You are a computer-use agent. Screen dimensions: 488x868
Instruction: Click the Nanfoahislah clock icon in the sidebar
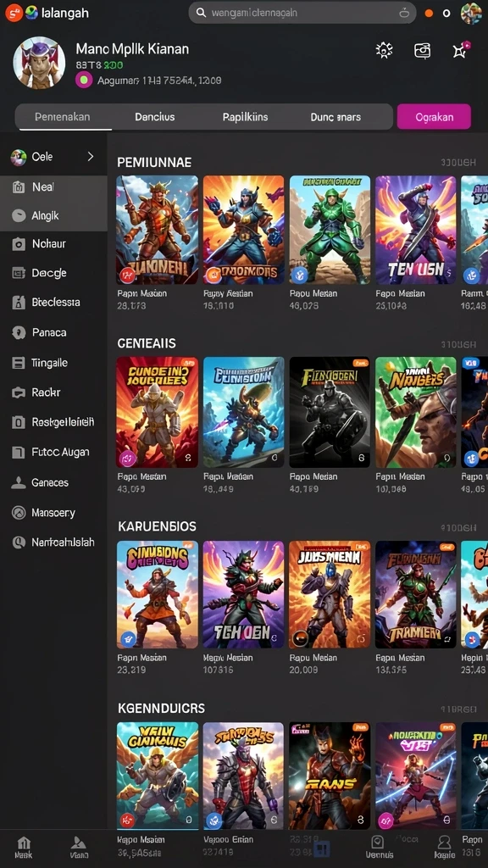19,542
